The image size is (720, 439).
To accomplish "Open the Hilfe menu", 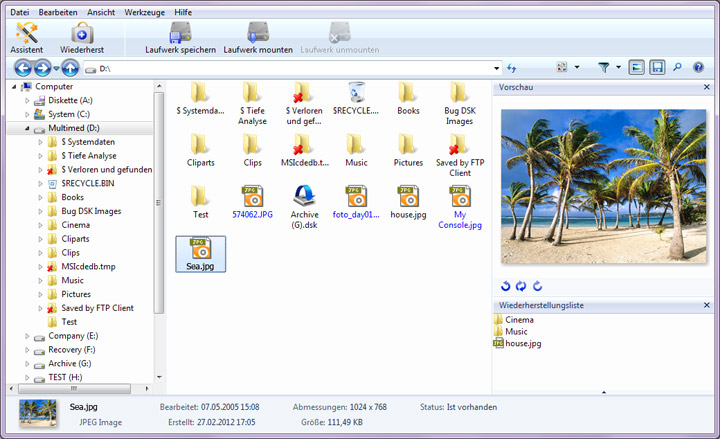I will click(x=183, y=12).
